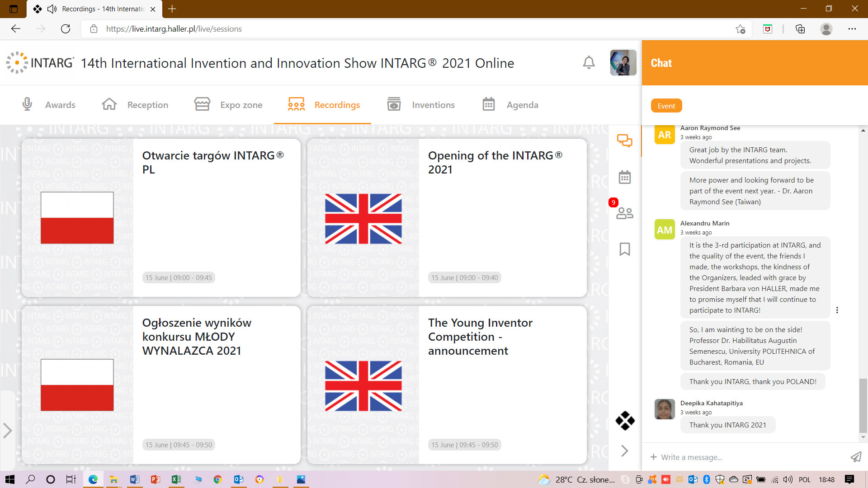Open the participants icon with badge 9

(x=625, y=213)
